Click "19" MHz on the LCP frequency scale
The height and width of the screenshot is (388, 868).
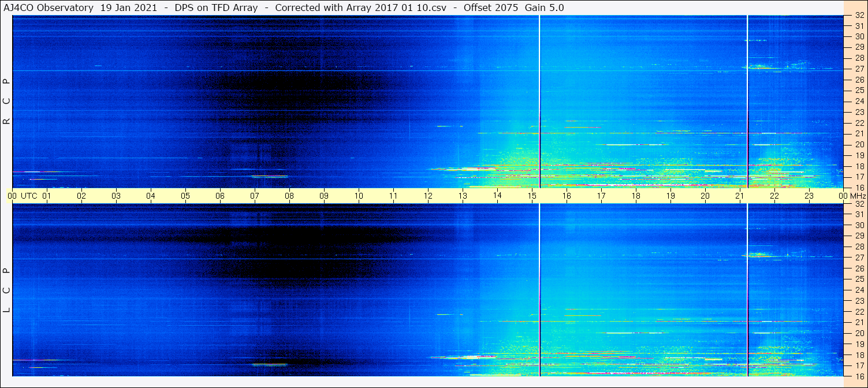[859, 344]
